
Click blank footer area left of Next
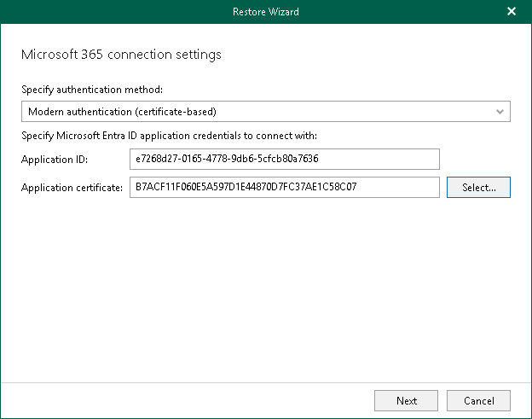coord(188,400)
